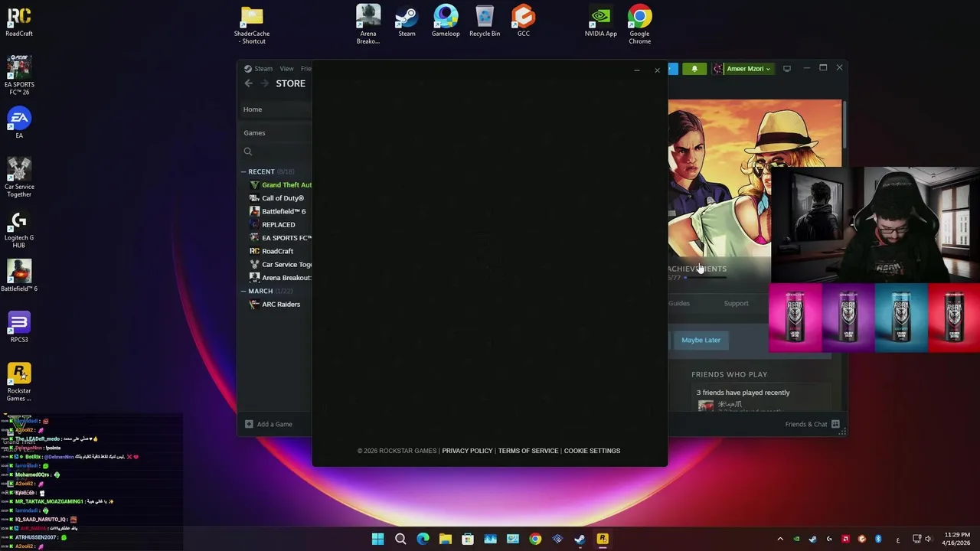Launch Gameloop from desktop

446,21
